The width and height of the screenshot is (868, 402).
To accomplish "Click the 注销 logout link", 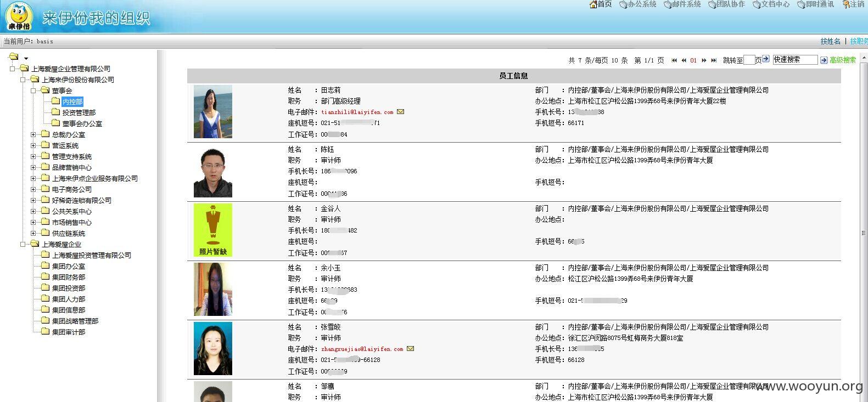I will tap(854, 4).
